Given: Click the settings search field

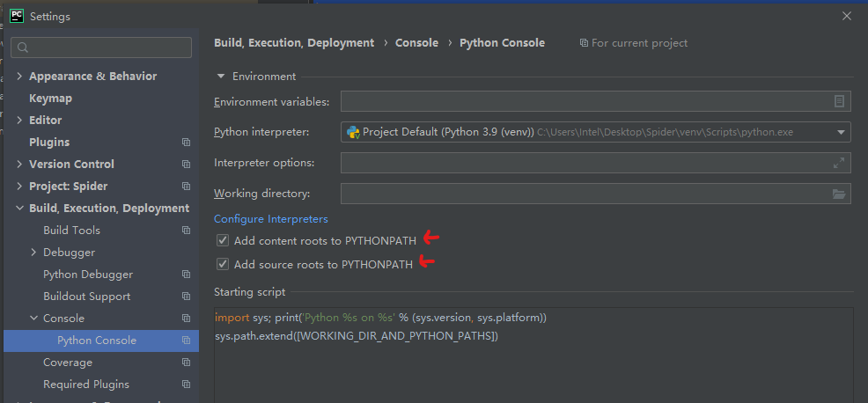Looking at the screenshot, I should [101, 48].
